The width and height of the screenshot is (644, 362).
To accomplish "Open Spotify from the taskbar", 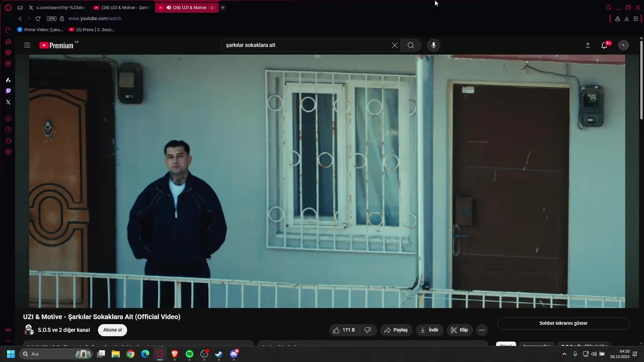I will point(189,354).
